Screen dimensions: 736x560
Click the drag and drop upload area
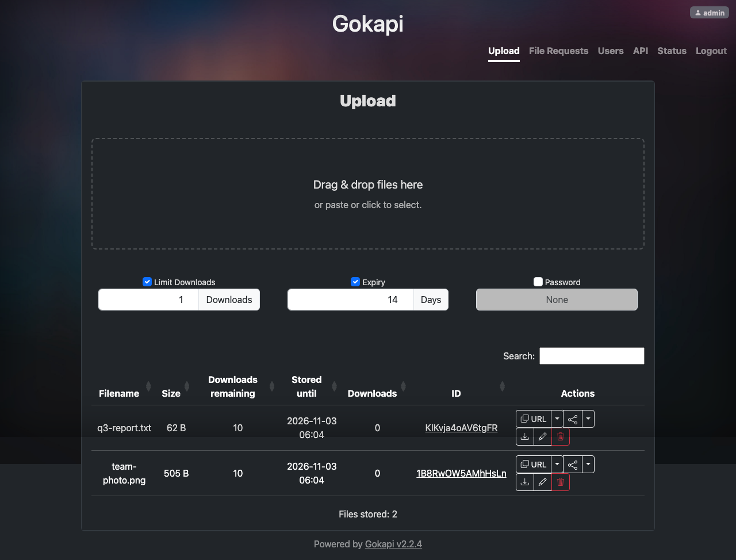(x=368, y=194)
